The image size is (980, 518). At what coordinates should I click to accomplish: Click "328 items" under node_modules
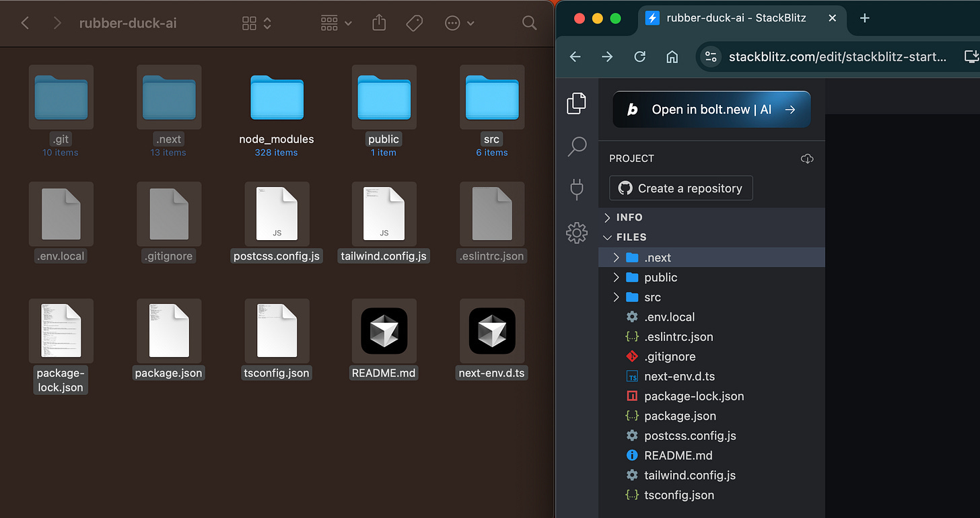(277, 153)
